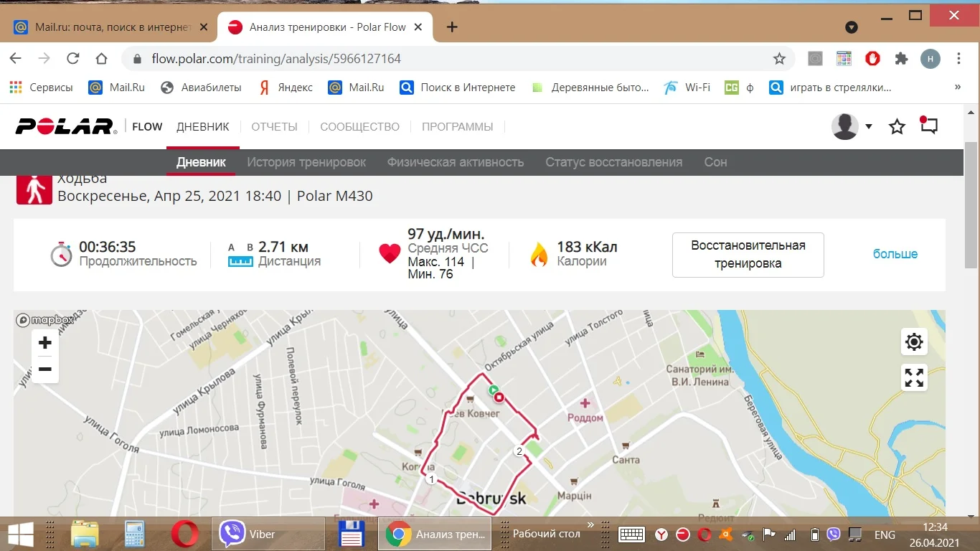Select the Сон tab
The width and height of the screenshot is (980, 551).
tap(715, 162)
